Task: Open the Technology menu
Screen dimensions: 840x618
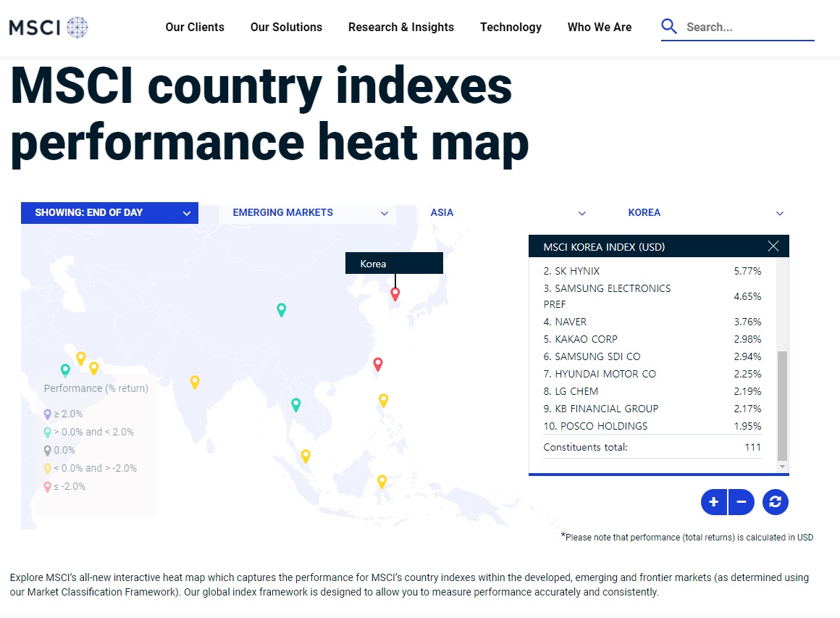Action: click(511, 28)
